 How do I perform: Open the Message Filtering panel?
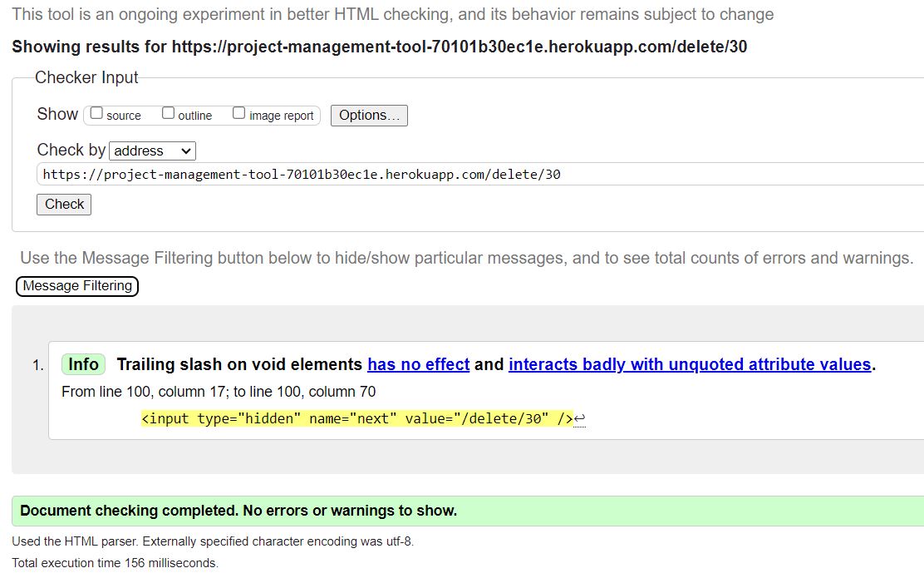(76, 286)
